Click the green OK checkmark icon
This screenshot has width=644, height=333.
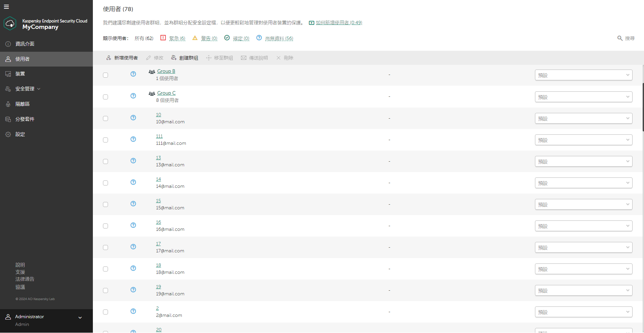227,38
